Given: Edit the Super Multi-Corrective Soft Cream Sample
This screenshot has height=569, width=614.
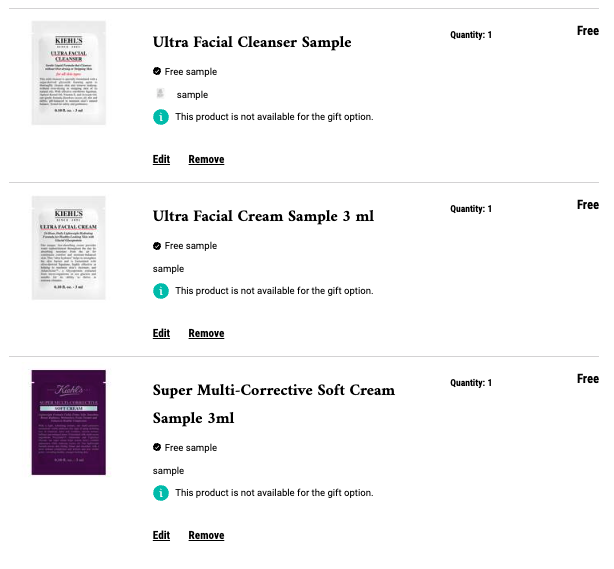Looking at the screenshot, I should point(161,535).
